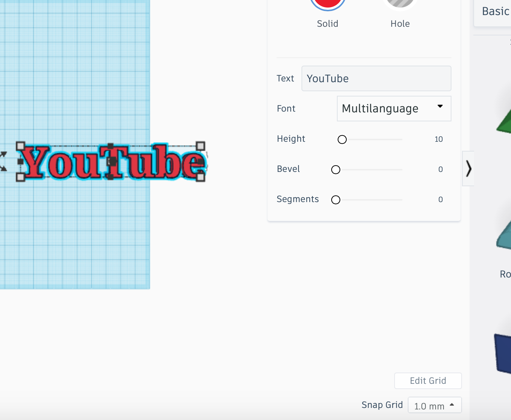Select the Solid red color option
The height and width of the screenshot is (420, 511).
327,4
